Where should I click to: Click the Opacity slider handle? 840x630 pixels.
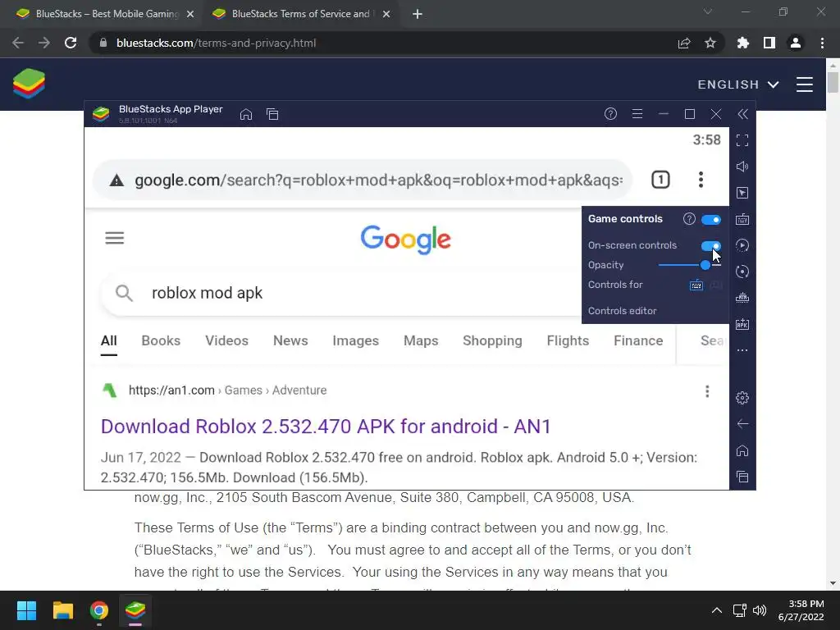point(705,265)
